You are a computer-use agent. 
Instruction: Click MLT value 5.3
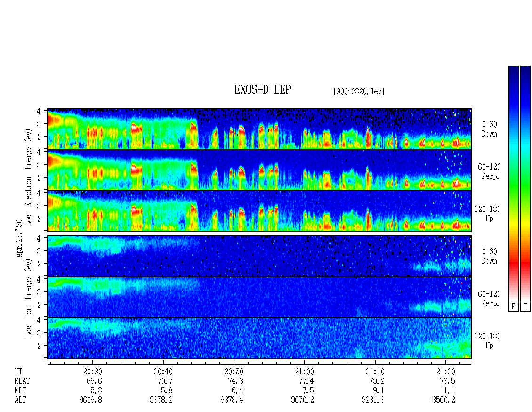[97, 390]
